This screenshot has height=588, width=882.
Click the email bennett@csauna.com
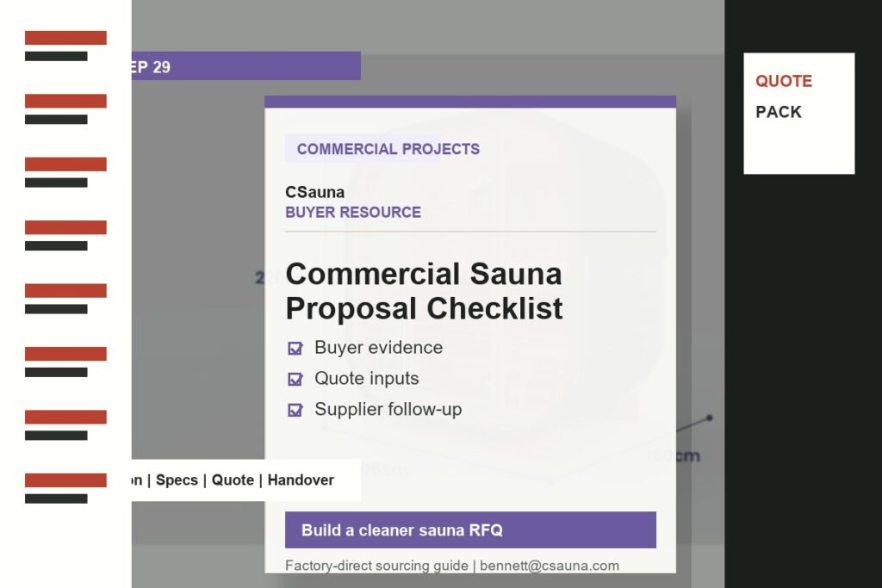[x=549, y=566]
